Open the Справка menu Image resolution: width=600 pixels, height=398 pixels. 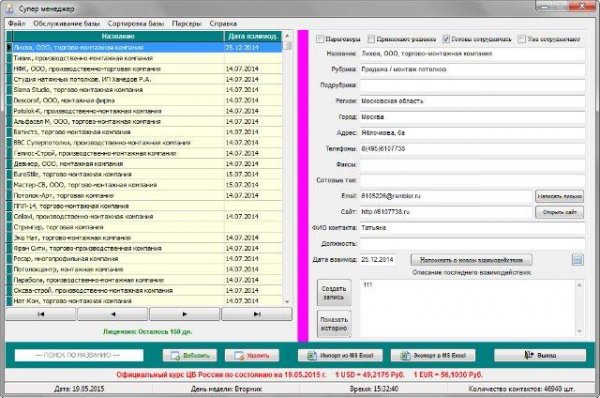pyautogui.click(x=223, y=23)
